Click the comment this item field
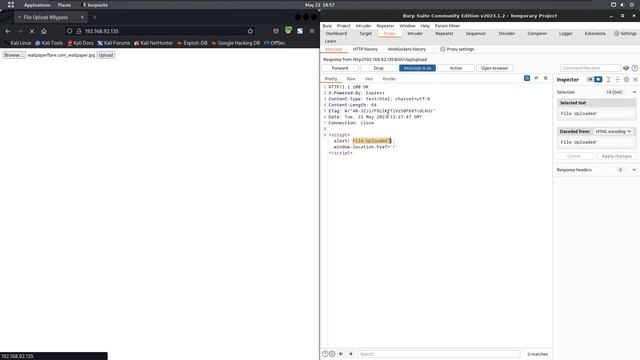Image resolution: width=640 pixels, height=360 pixels. 591,68
